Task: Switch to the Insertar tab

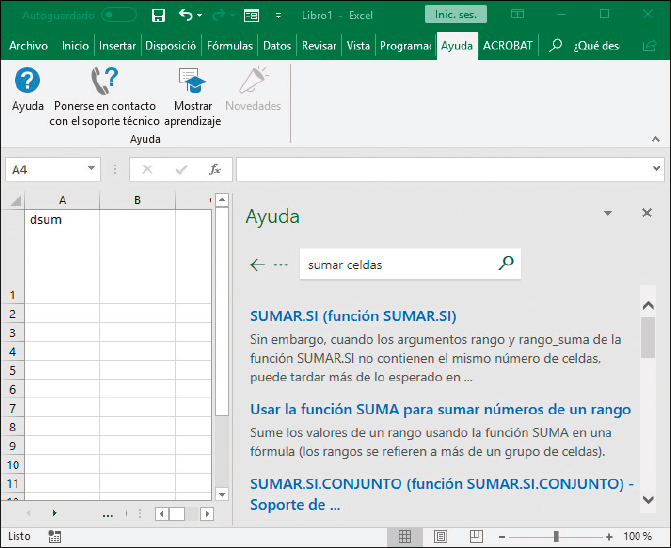Action: (117, 46)
